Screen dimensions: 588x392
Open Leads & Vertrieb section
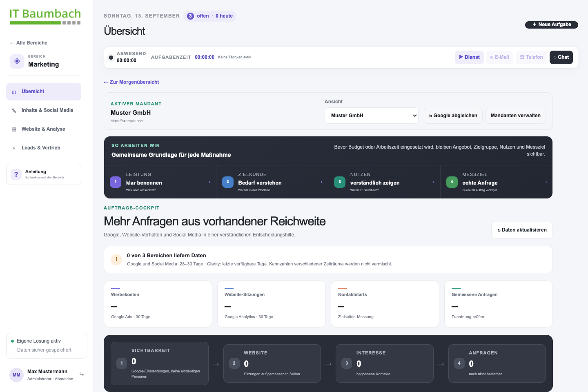pyautogui.click(x=44, y=148)
